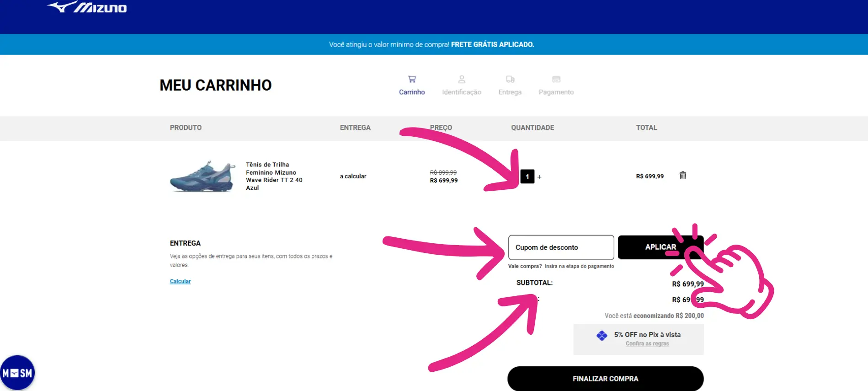The height and width of the screenshot is (391, 868).
Task: Open Confira as regras link
Action: [647, 343]
